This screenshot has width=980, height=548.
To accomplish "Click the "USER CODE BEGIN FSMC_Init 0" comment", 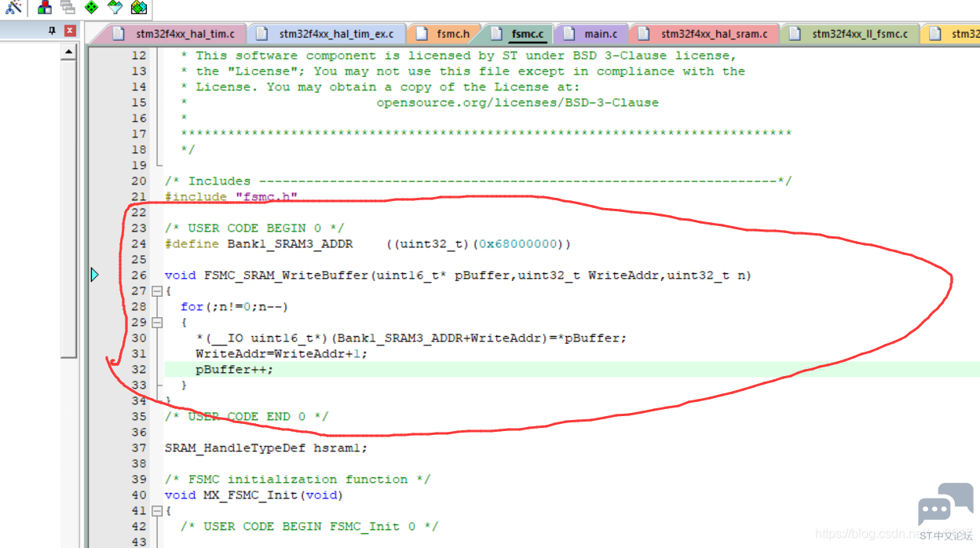I will [x=309, y=526].
